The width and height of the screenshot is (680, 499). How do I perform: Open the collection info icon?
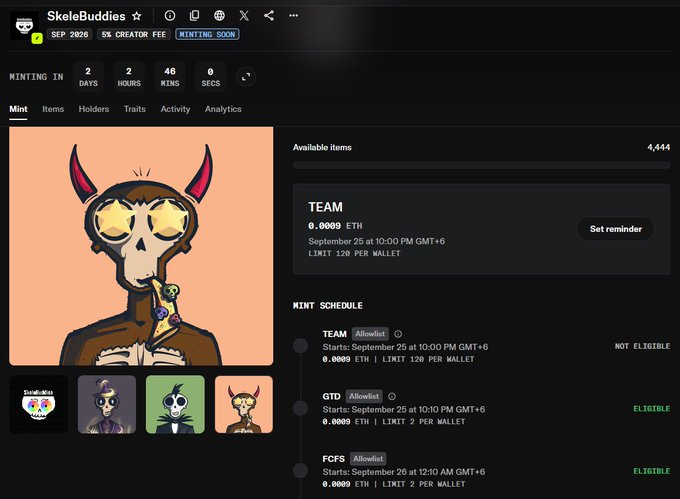coord(170,16)
